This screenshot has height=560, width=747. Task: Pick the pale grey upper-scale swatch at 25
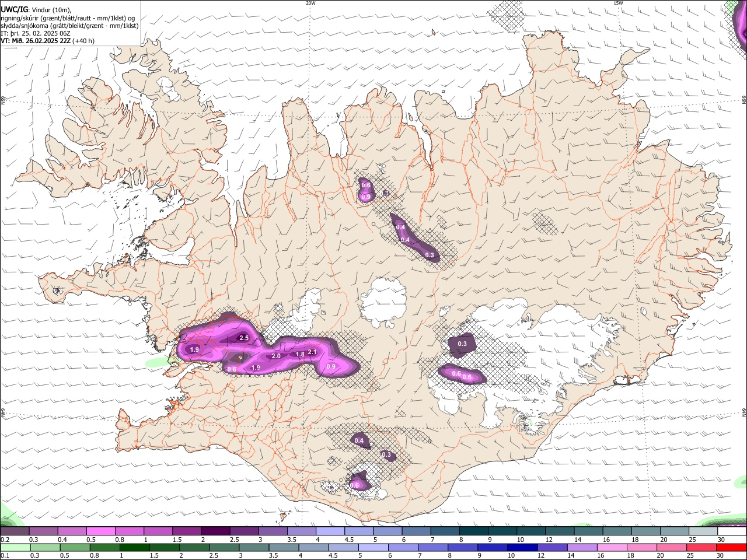[704, 531]
